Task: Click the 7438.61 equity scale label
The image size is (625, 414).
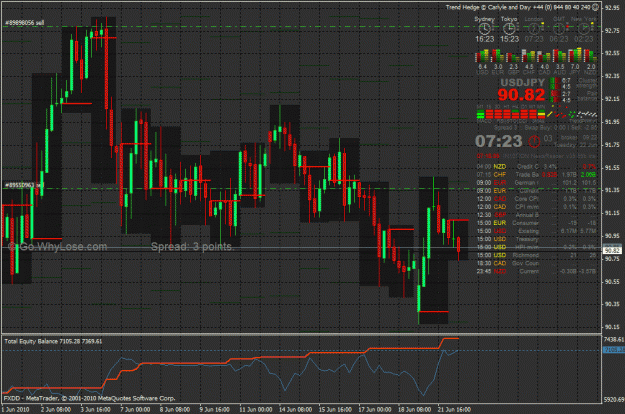Action: pos(613,339)
